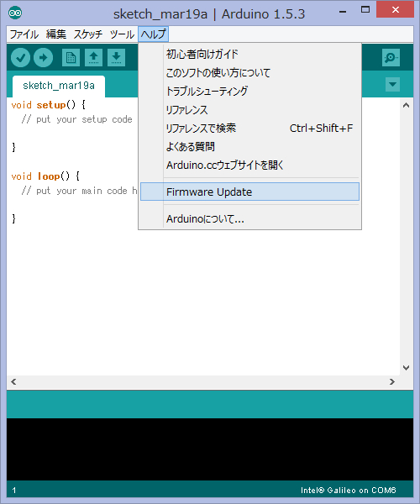Viewport: 420px width, 504px height.
Task: Click the horizontal scroll right arrow
Action: (x=392, y=382)
